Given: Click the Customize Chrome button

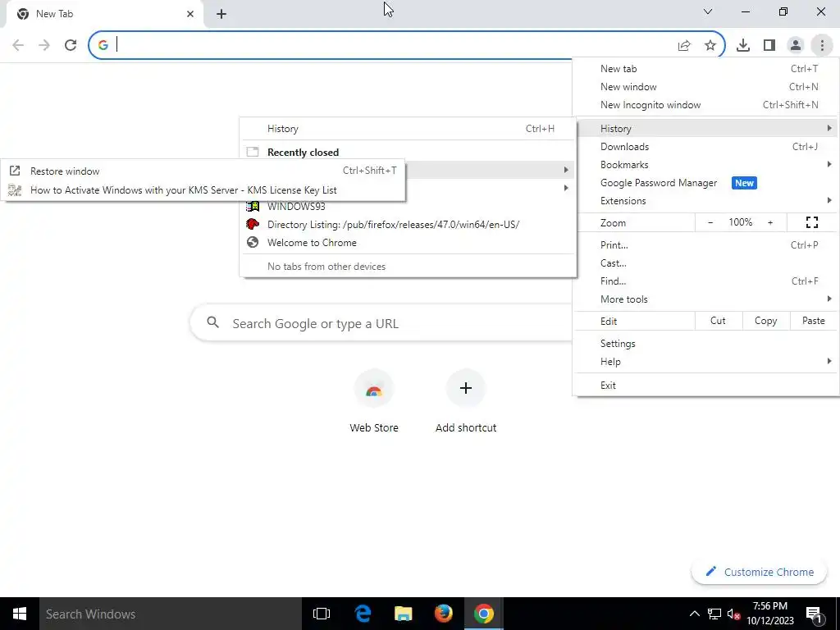Looking at the screenshot, I should tap(760, 572).
